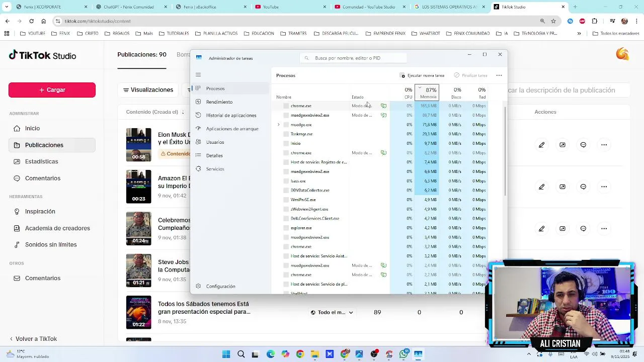The height and width of the screenshot is (362, 644).
Task: Open the Celebremos video thumbnail 01:24
Action: coord(138,228)
